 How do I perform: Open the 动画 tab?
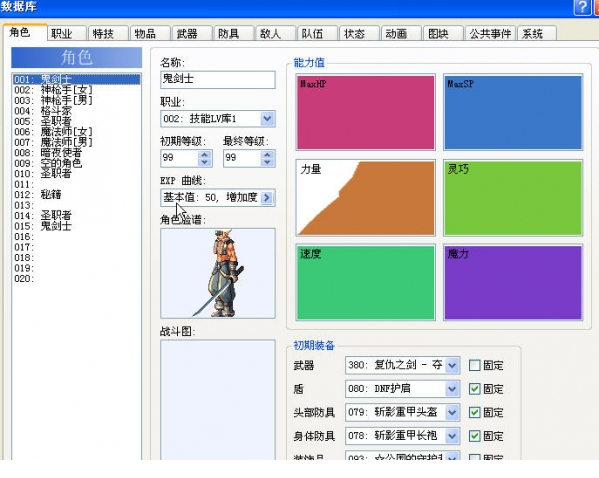(401, 34)
